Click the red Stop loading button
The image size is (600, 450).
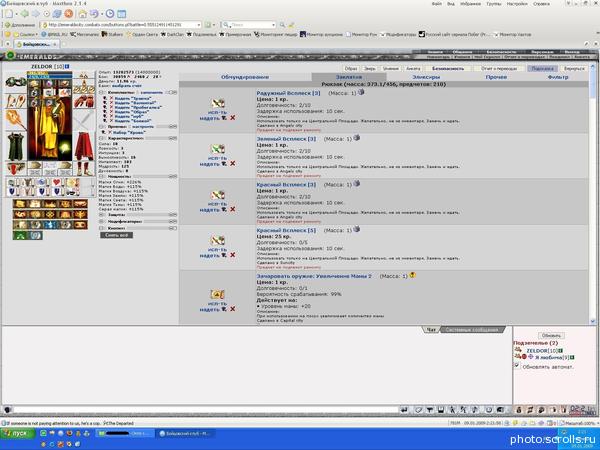click(68, 14)
